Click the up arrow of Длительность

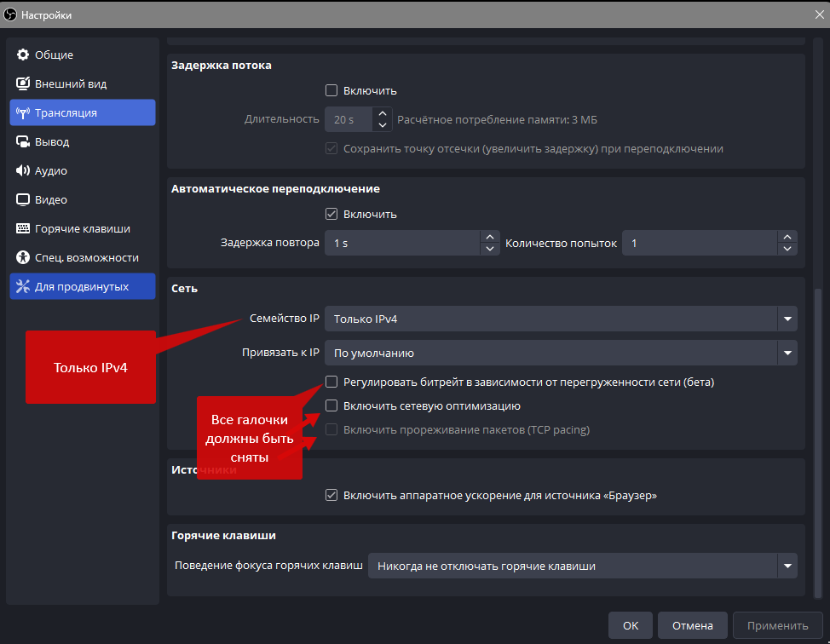tap(382, 113)
